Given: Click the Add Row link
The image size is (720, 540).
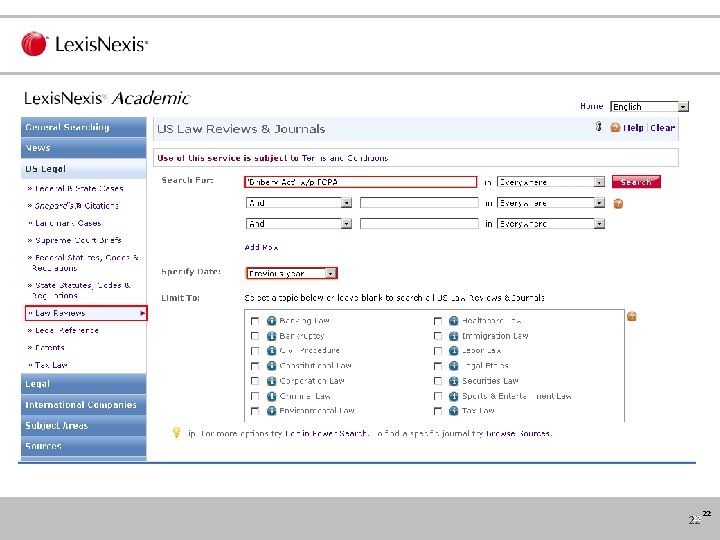Looking at the screenshot, I should 261,247.
